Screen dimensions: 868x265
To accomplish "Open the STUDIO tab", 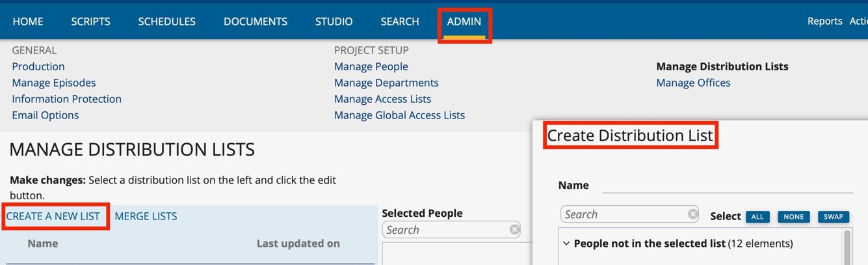I will point(334,21).
